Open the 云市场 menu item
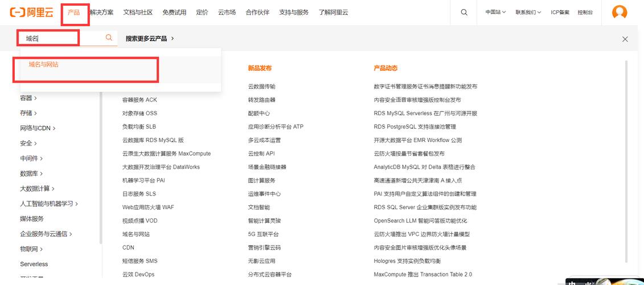644x285 pixels. click(227, 13)
